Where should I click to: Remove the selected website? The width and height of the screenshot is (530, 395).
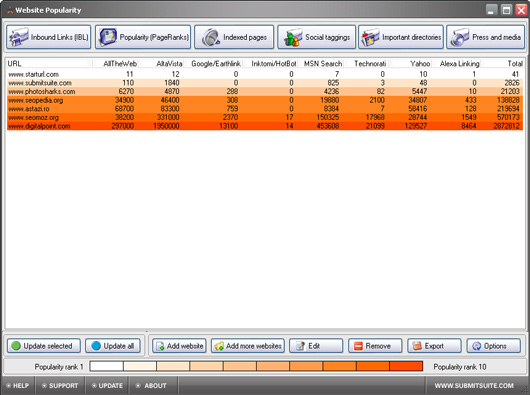[x=375, y=346]
